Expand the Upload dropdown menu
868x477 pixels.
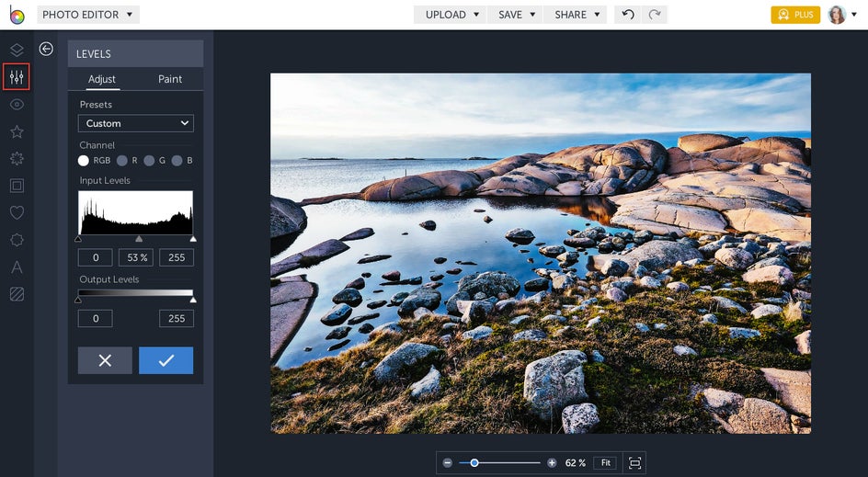click(x=452, y=15)
